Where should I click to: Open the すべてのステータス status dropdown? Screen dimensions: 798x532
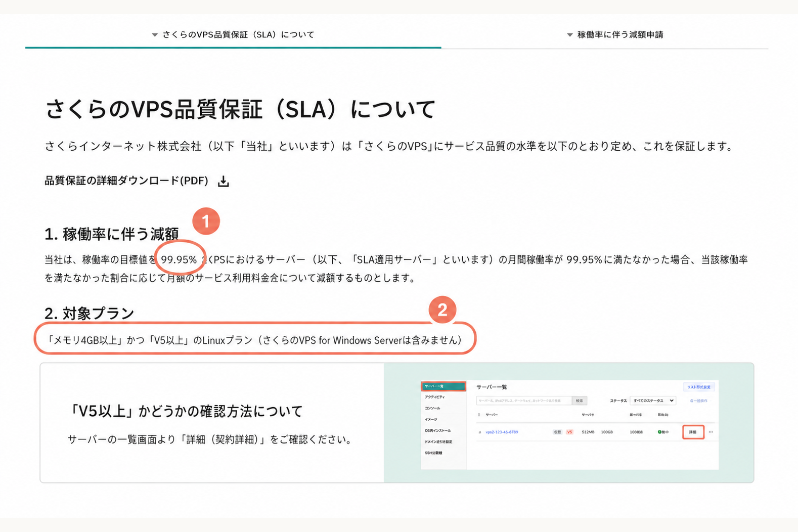pos(653,401)
